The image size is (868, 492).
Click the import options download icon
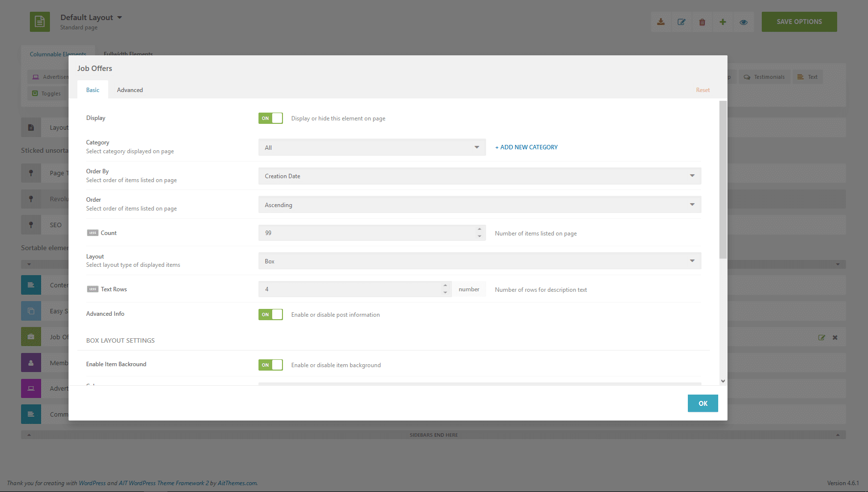coord(661,22)
